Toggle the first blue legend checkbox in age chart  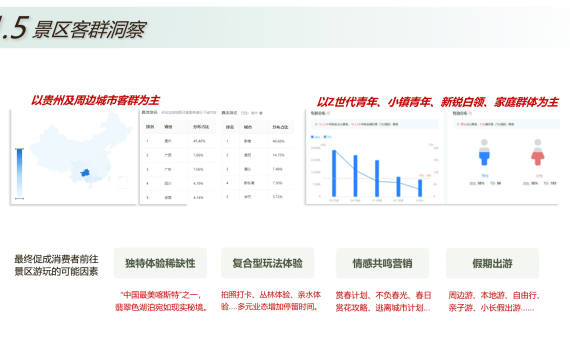pos(313,137)
